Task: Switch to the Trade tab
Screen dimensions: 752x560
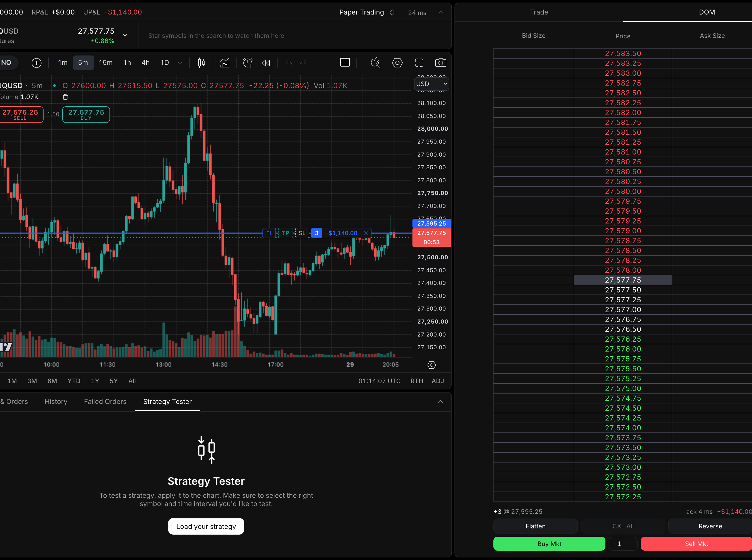Action: coord(539,12)
